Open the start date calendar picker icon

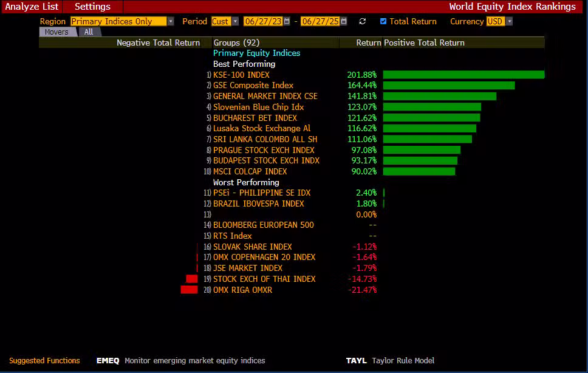[287, 21]
